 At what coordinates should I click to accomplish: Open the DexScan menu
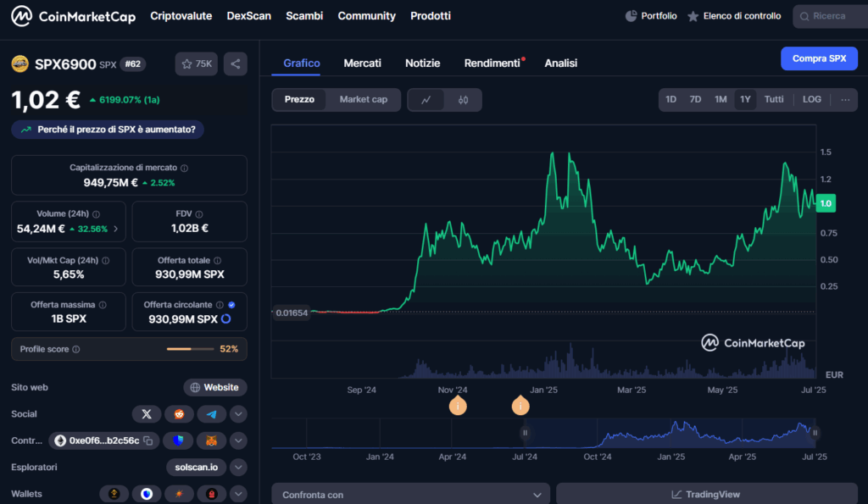[249, 16]
